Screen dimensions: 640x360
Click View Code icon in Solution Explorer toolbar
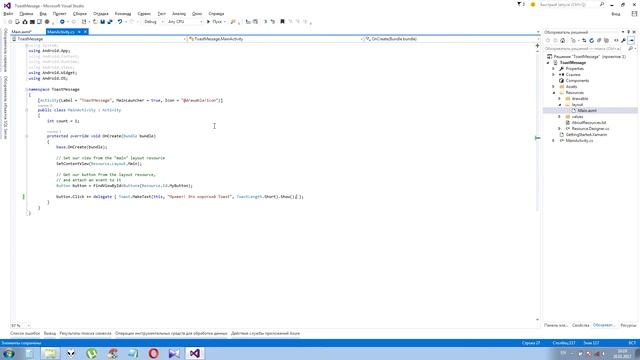(x=616, y=40)
